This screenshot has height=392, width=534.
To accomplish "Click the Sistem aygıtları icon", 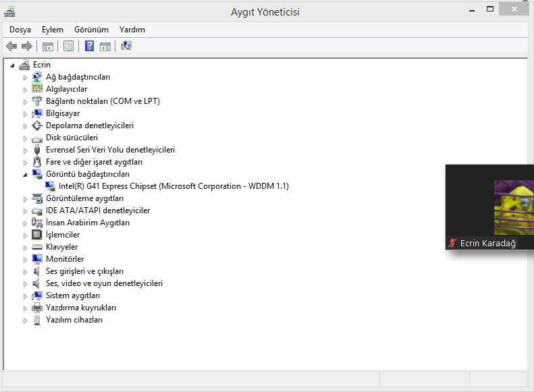I will (36, 296).
